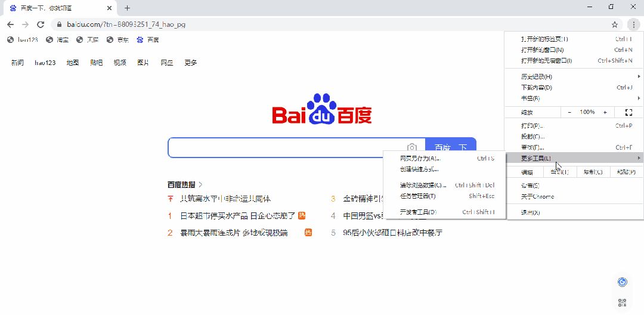Click 剪切(T) in the edit row

[x=560, y=172]
